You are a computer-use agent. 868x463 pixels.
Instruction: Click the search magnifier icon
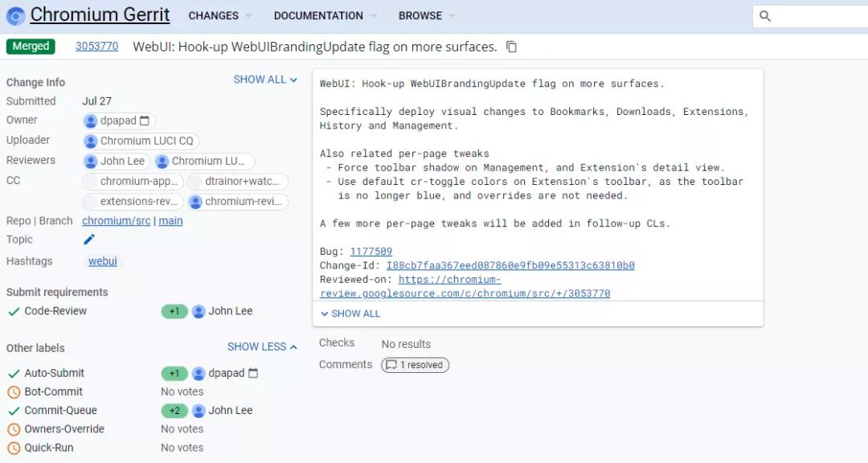(765, 16)
